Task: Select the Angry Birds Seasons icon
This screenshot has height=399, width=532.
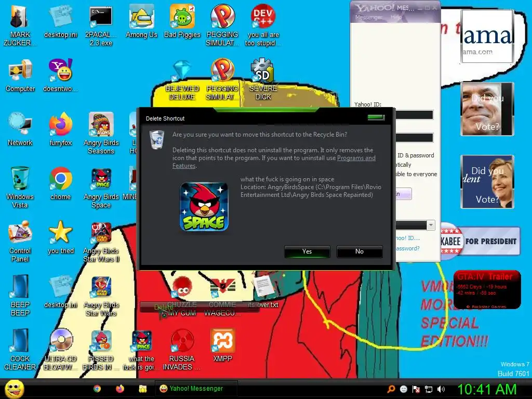Action: (x=101, y=134)
